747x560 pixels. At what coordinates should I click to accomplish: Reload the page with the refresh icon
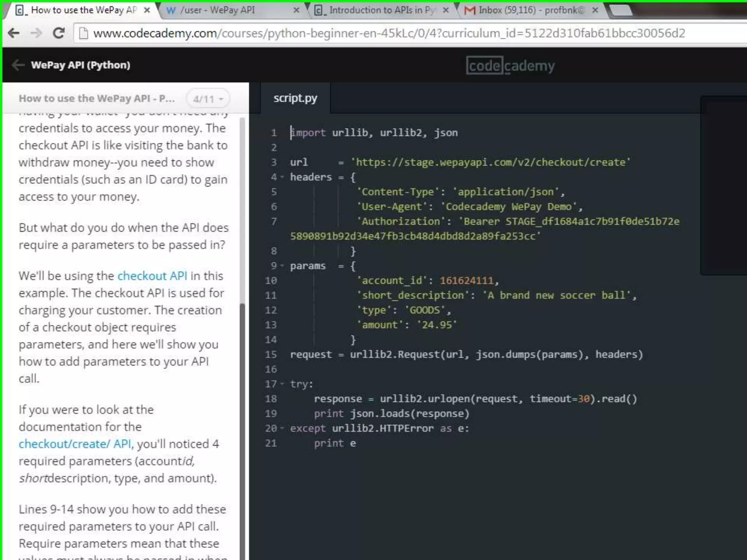[59, 33]
